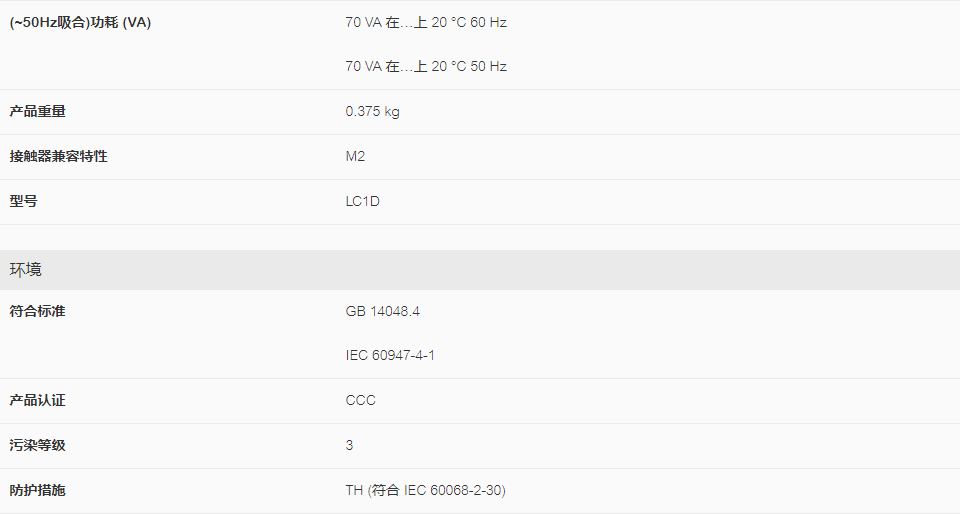
Task: Select the 防护措施 label
Action: tap(37, 491)
